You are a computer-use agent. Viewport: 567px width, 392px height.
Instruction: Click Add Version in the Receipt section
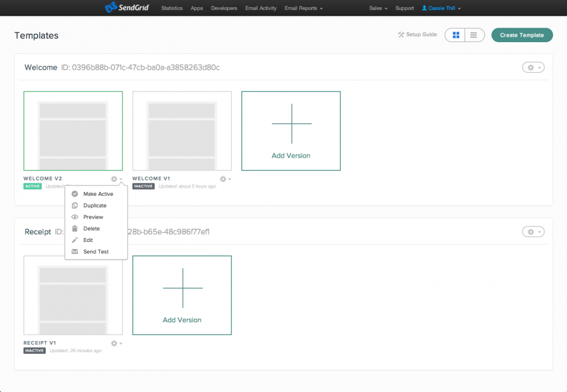(x=182, y=295)
